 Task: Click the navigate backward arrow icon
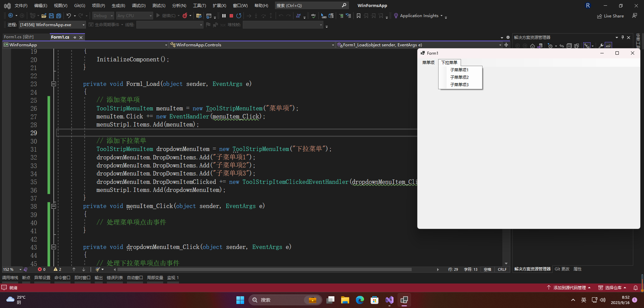point(11,16)
